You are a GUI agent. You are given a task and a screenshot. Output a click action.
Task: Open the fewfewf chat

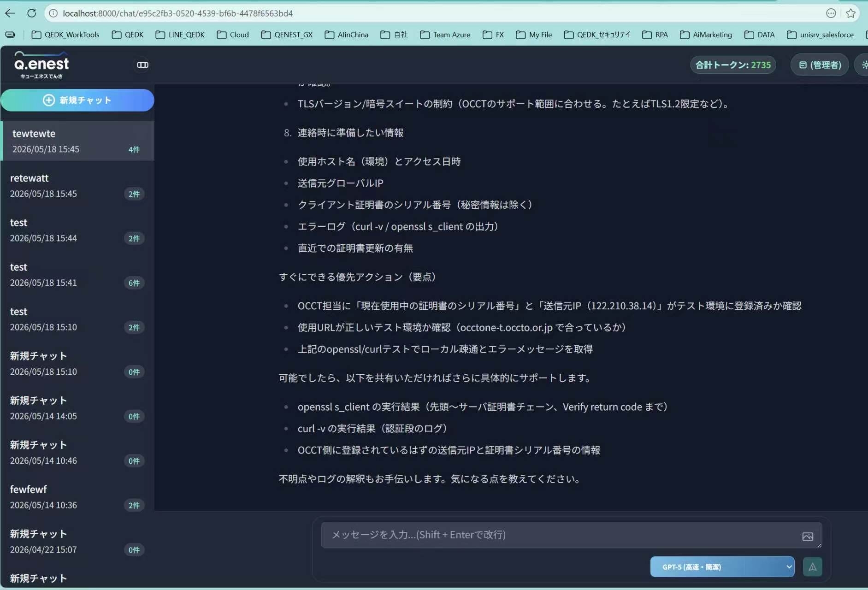[77, 496]
